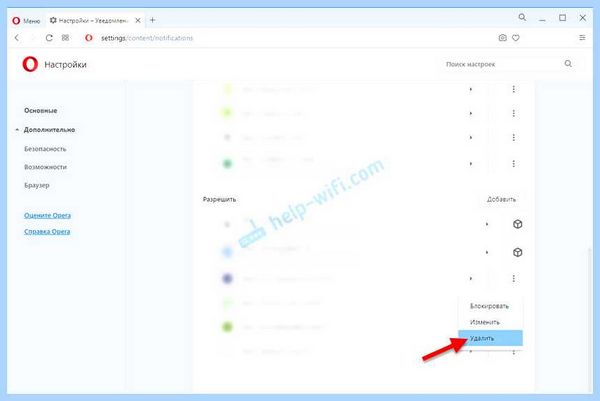Click the light-blue site favicon in allowed list
600x401 pixels.
(x=227, y=252)
